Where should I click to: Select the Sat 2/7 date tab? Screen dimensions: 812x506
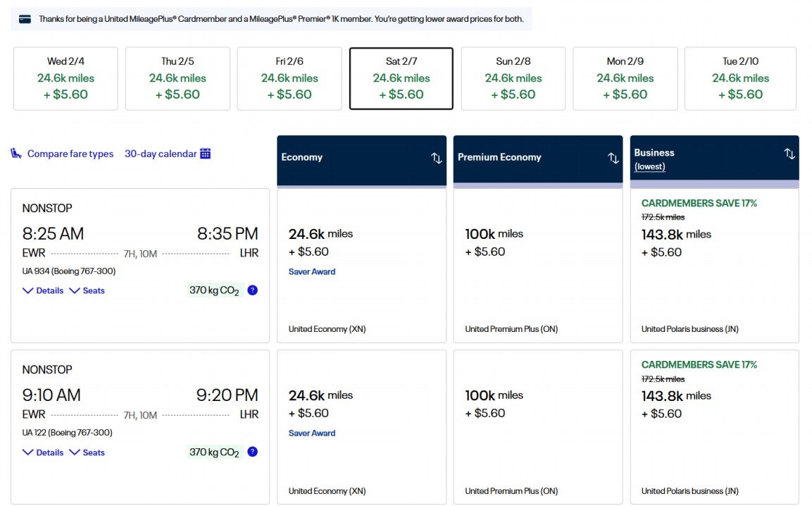point(401,78)
